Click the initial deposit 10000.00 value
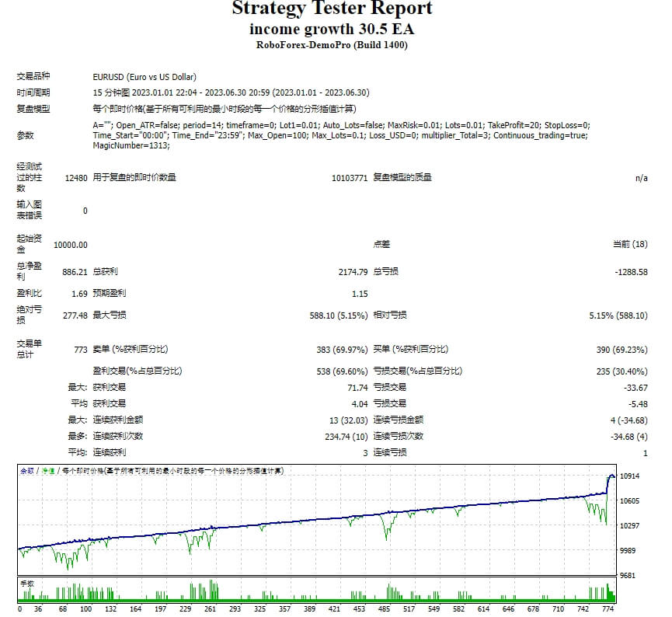The image size is (672, 617). [x=70, y=245]
